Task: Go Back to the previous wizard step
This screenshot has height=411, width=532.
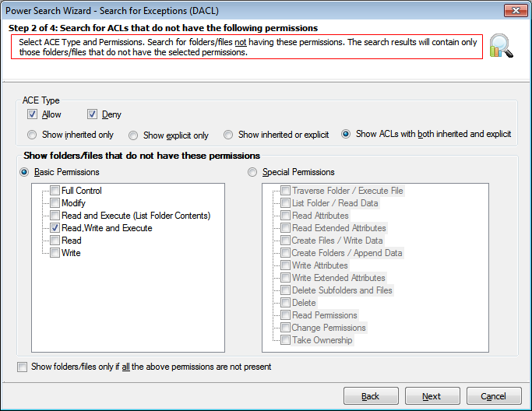Action: tap(371, 396)
